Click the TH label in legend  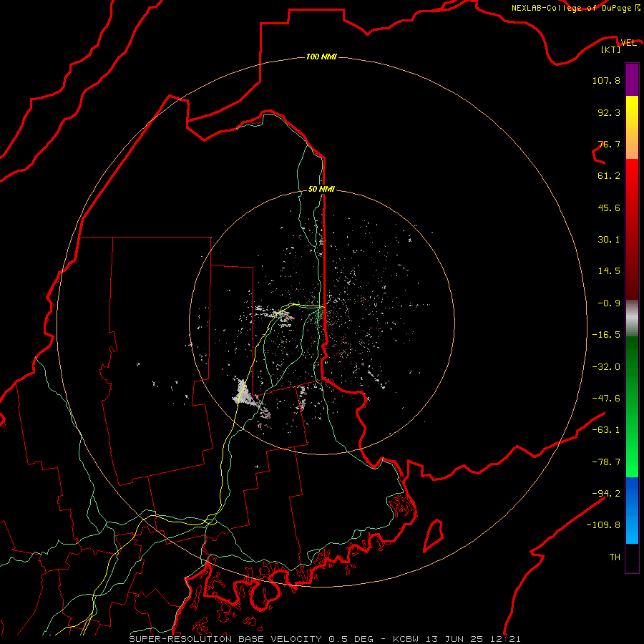(x=615, y=557)
